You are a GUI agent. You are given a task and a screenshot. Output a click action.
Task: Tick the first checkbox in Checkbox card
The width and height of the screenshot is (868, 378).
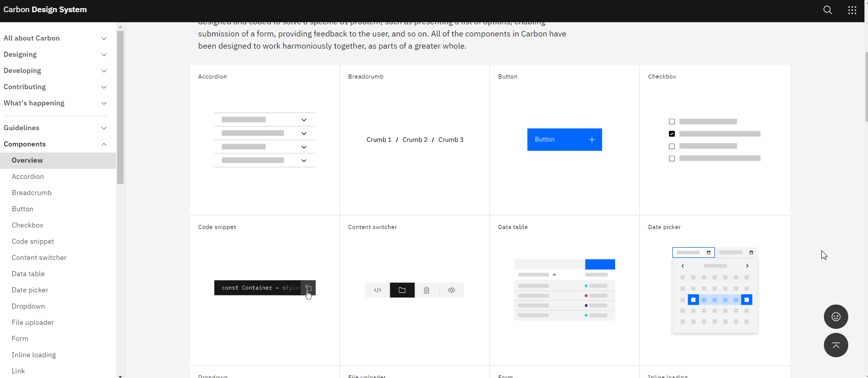pyautogui.click(x=672, y=122)
